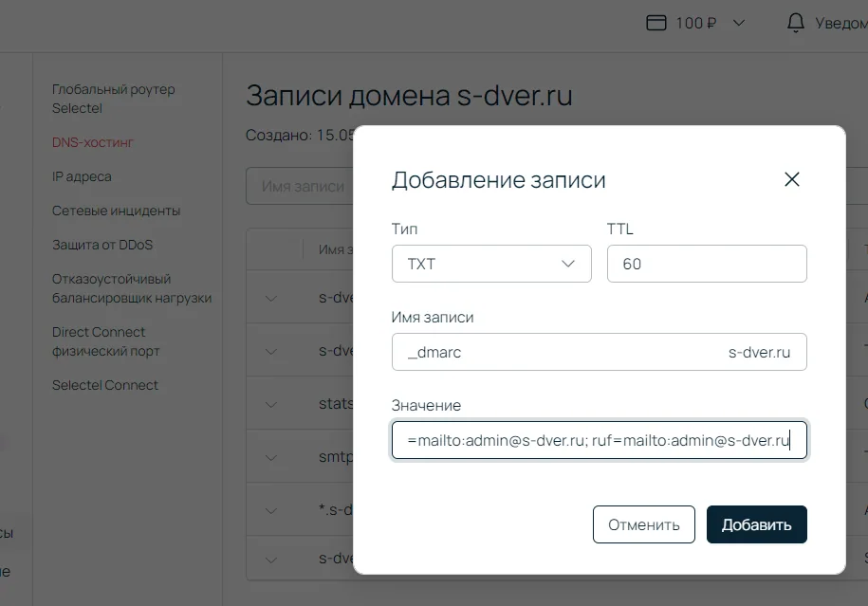Open Selectel Connect in sidebar
This screenshot has height=606, width=868.
coord(105,385)
